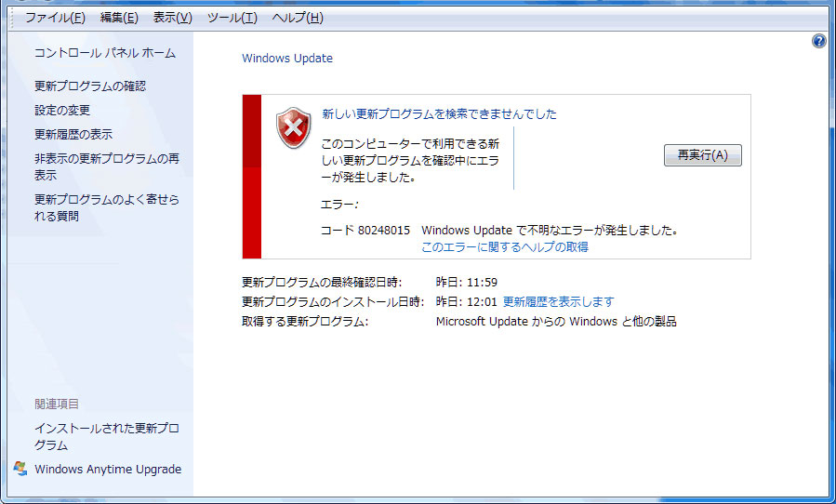The image size is (836, 504).
Task: Open Windows Anytime Upgrade link
Action: click(108, 470)
